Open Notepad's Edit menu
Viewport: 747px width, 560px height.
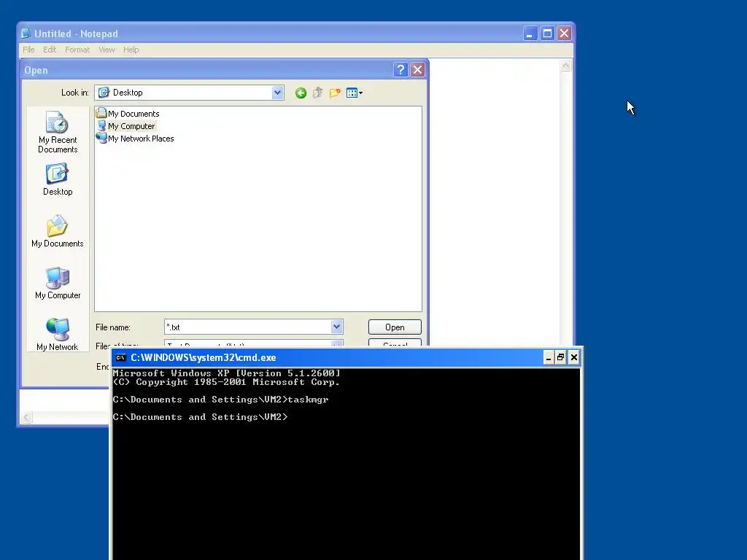(x=50, y=50)
